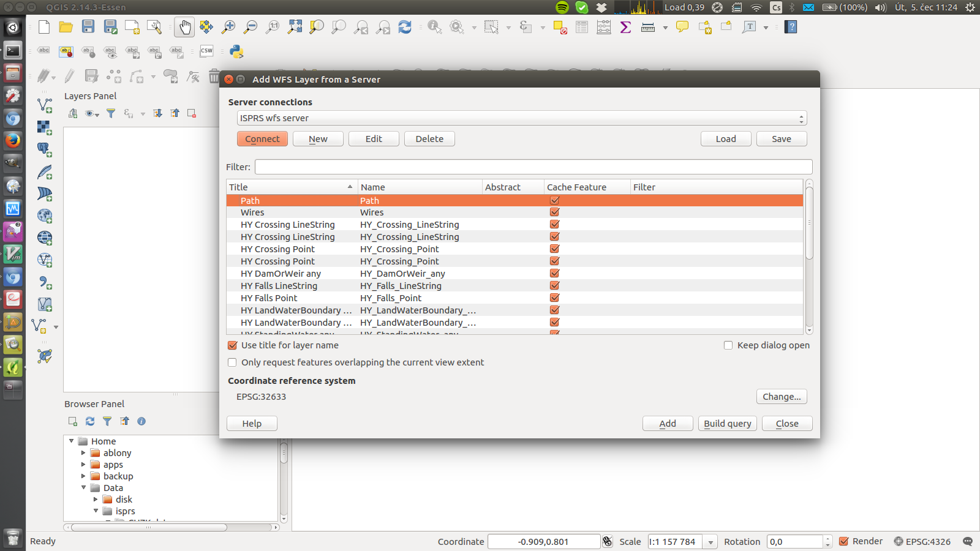Check the Keep dialog open box
Screen dimensions: 980x551
tap(728, 345)
